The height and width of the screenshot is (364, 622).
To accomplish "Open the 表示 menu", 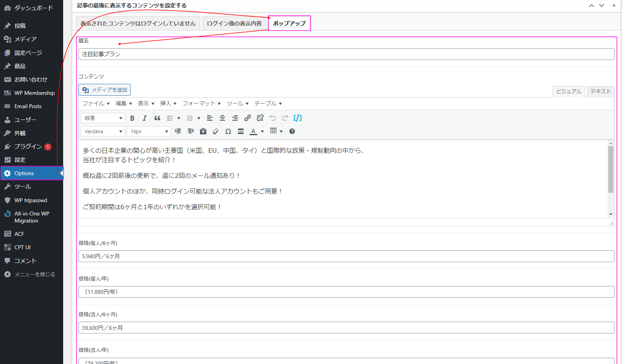I will 146,103.
